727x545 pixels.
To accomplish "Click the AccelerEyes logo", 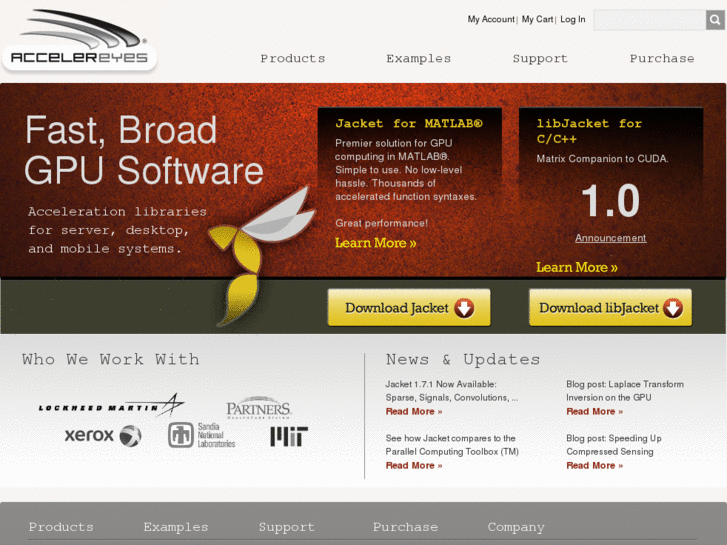I will (x=80, y=41).
